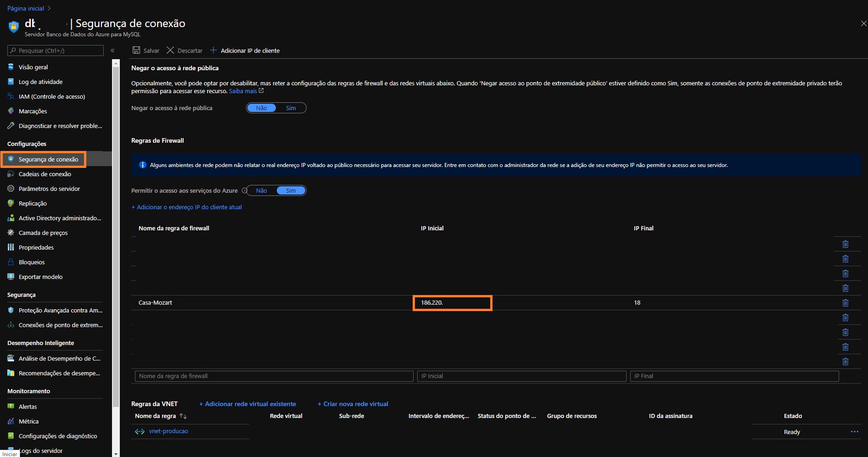
Task: Click Propriedades bars icon
Action: click(11, 247)
